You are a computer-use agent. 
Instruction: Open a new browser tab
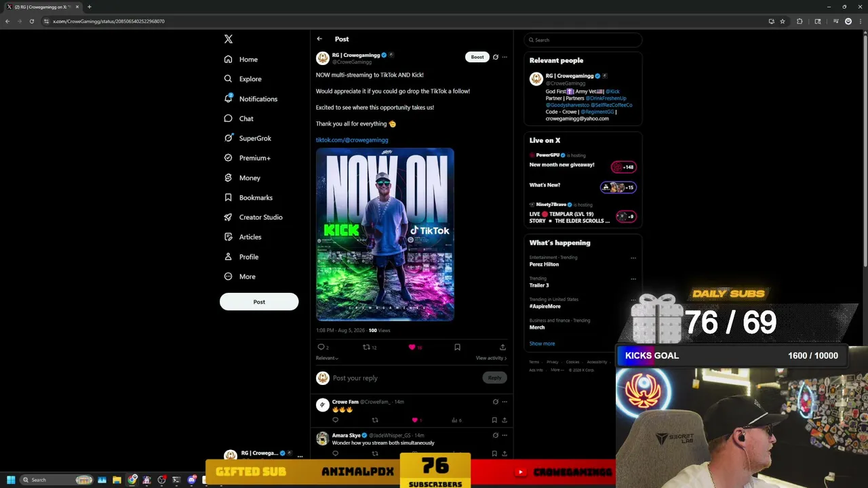point(89,7)
